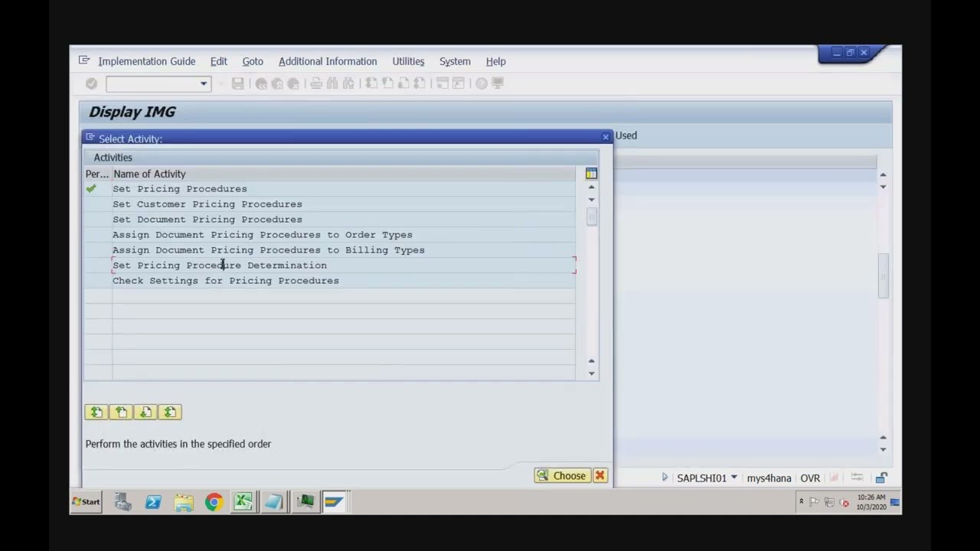Click the Help question mark icon

point(482,83)
